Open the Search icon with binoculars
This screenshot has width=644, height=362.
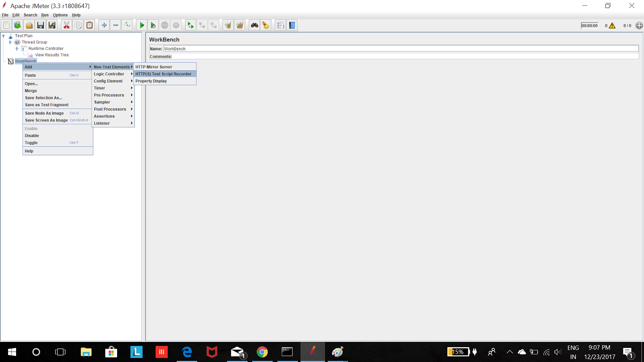254,25
